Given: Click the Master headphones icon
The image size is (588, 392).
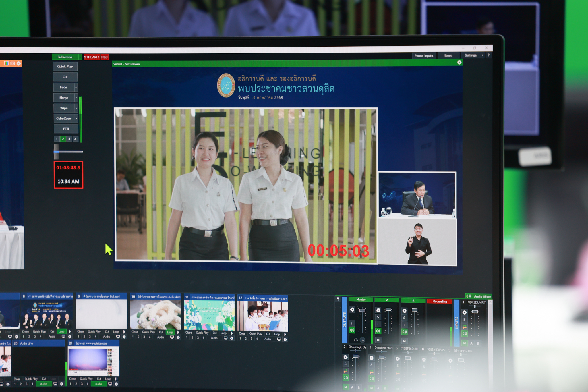Looking at the screenshot, I should click(356, 339).
